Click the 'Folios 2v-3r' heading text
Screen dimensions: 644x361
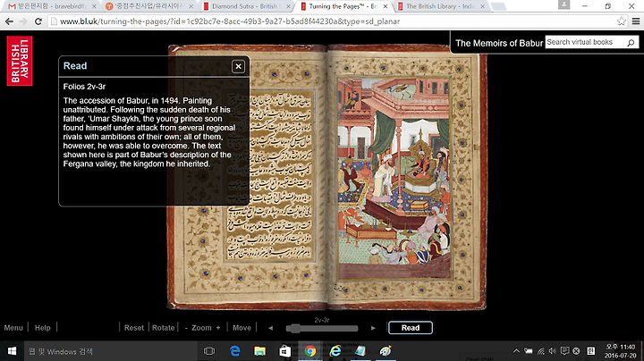coord(84,87)
